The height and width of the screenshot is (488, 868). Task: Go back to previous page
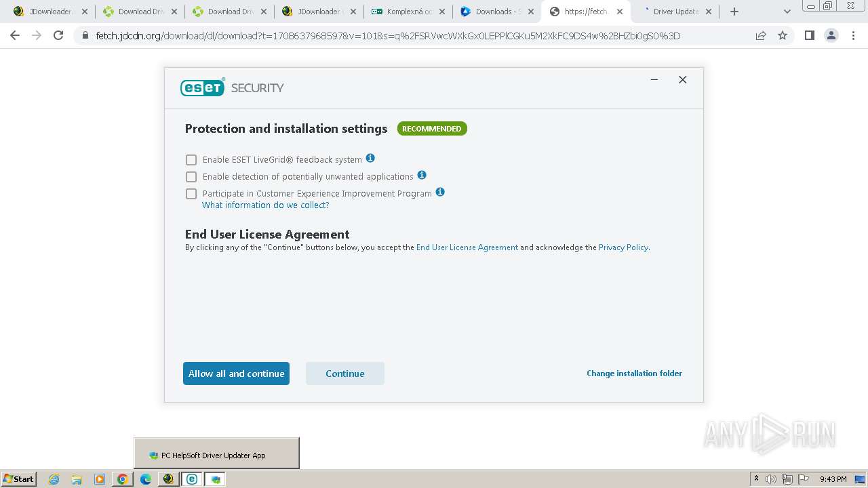[x=15, y=35]
